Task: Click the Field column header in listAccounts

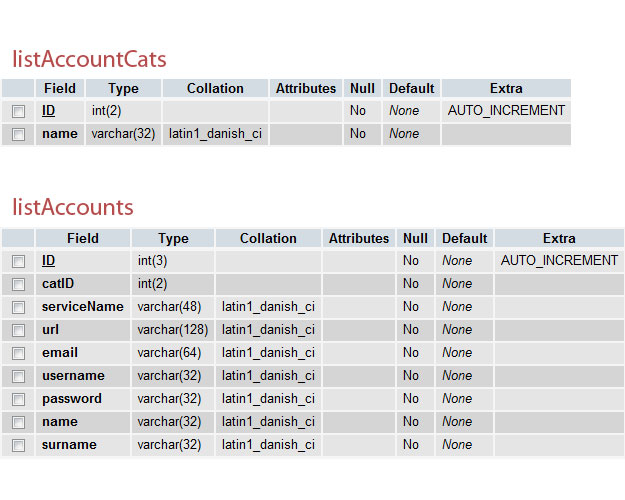Action: coord(83,238)
